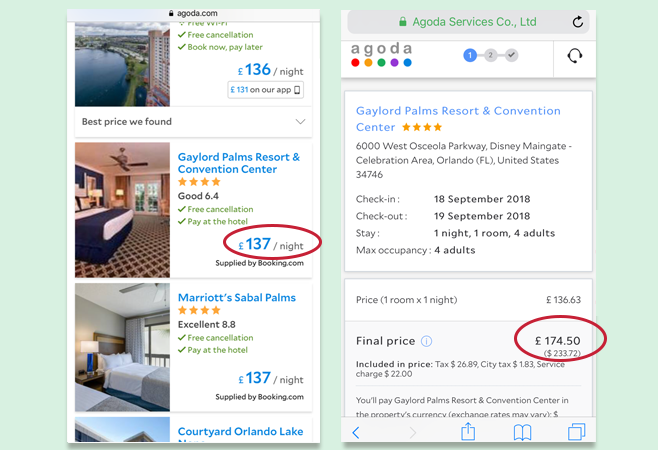This screenshot has width=658, height=450.
Task: Select booking step 1 indicator
Action: 470,55
